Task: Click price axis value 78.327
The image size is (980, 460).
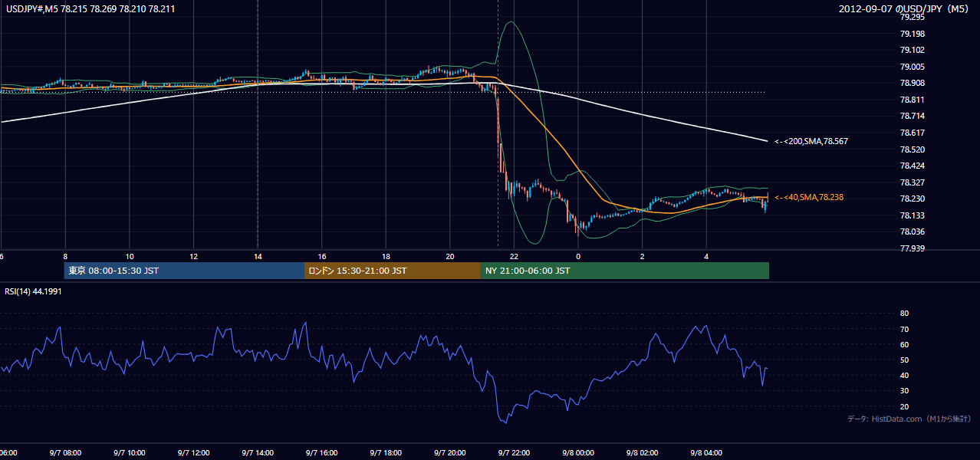Action: point(911,182)
